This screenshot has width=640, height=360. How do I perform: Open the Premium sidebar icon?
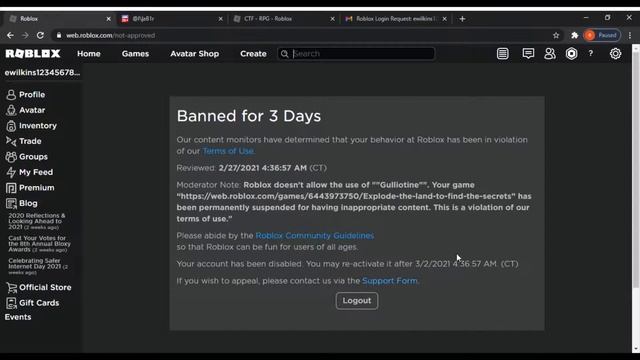[11, 188]
